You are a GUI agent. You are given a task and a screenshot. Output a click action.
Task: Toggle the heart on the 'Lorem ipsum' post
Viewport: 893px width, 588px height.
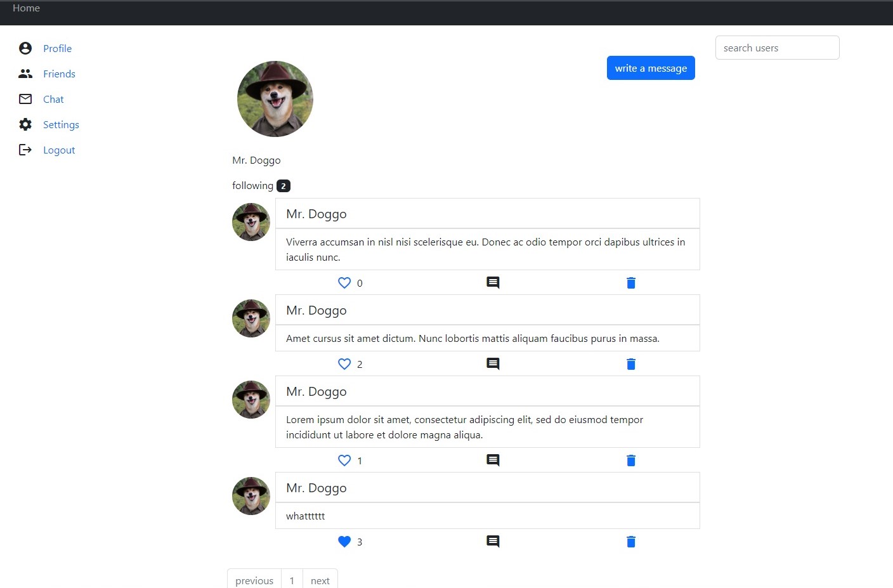click(x=344, y=460)
